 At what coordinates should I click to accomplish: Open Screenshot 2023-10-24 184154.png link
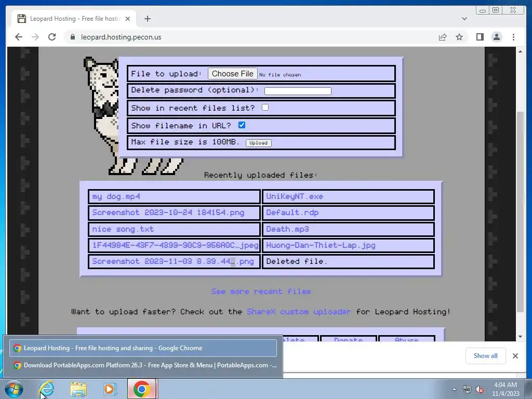[168, 212]
